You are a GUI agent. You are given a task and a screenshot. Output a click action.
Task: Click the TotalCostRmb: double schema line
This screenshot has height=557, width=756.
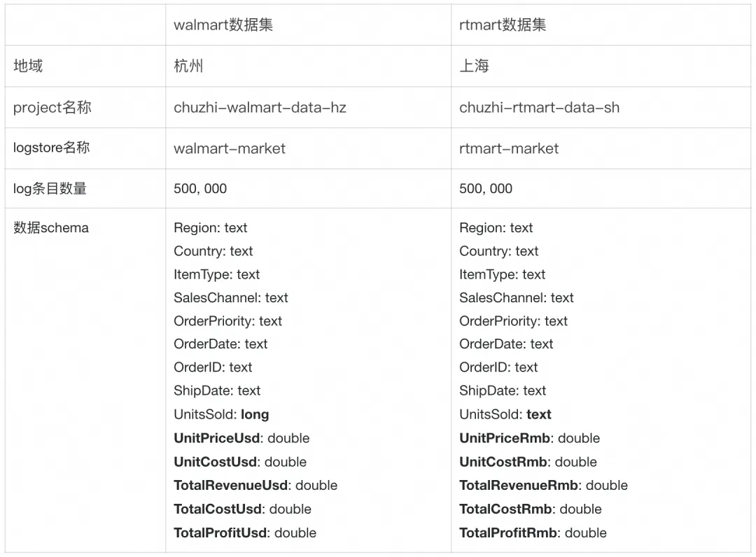(x=530, y=509)
